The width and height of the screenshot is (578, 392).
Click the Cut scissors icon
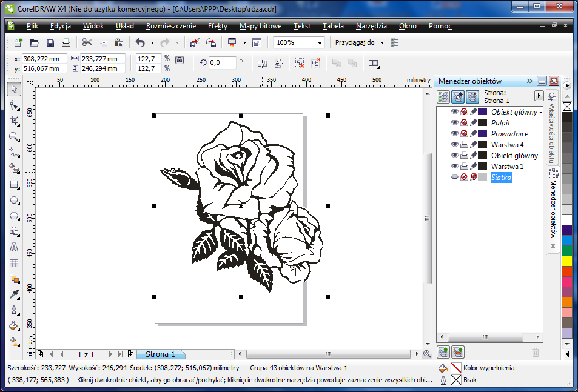coord(87,43)
